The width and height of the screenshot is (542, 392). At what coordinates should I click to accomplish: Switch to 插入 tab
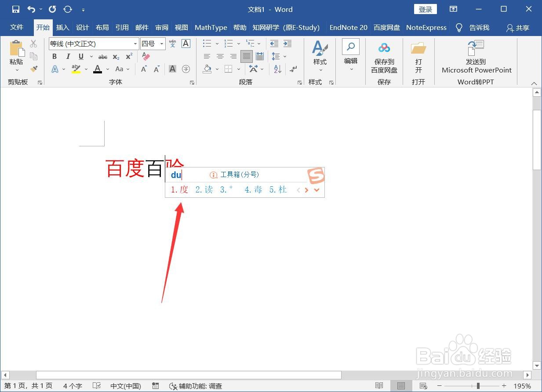pyautogui.click(x=63, y=27)
